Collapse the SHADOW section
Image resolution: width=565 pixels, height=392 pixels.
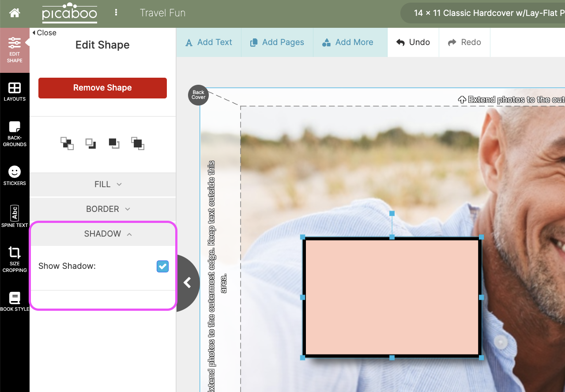click(x=102, y=234)
